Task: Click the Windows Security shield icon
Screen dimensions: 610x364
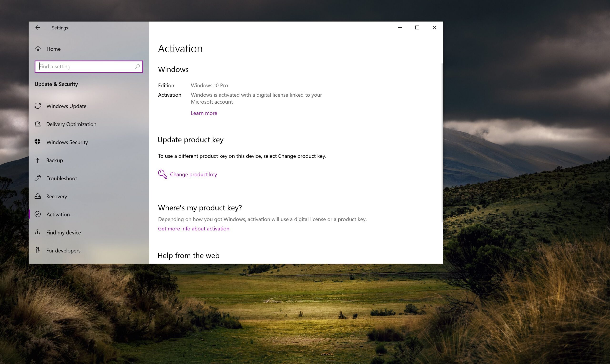Action: pyautogui.click(x=38, y=142)
